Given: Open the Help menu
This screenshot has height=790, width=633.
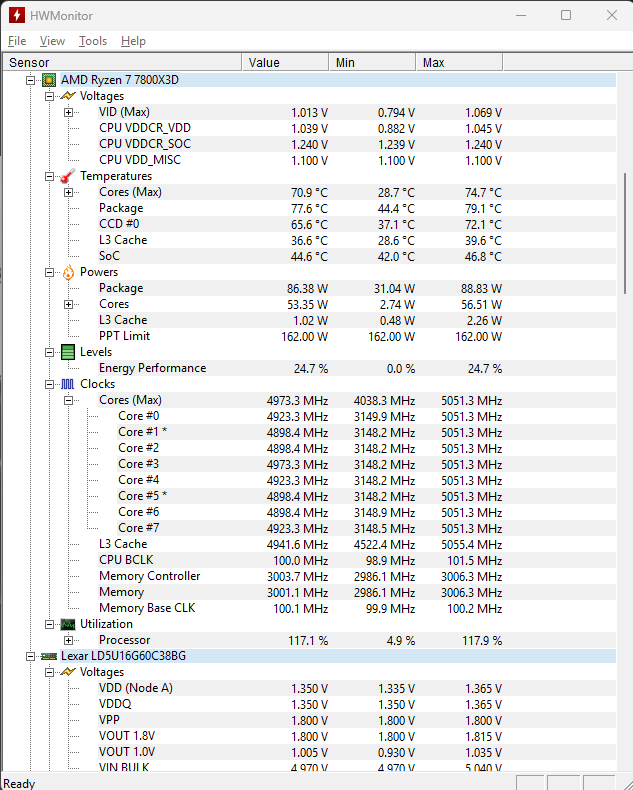Looking at the screenshot, I should 133,41.
